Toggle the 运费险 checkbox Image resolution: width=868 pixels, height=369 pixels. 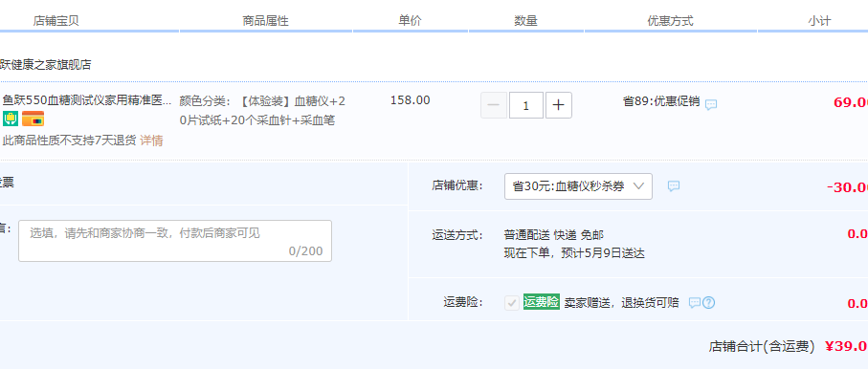512,303
